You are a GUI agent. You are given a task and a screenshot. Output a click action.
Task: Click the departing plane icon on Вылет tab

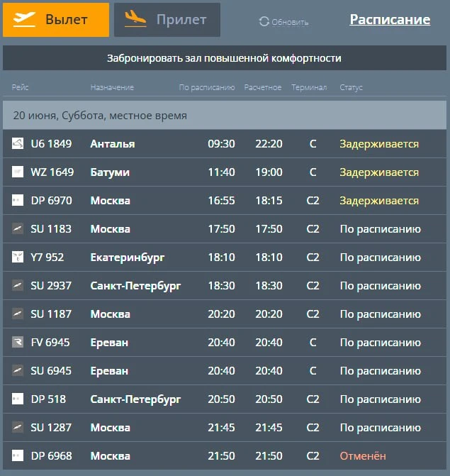pos(24,19)
